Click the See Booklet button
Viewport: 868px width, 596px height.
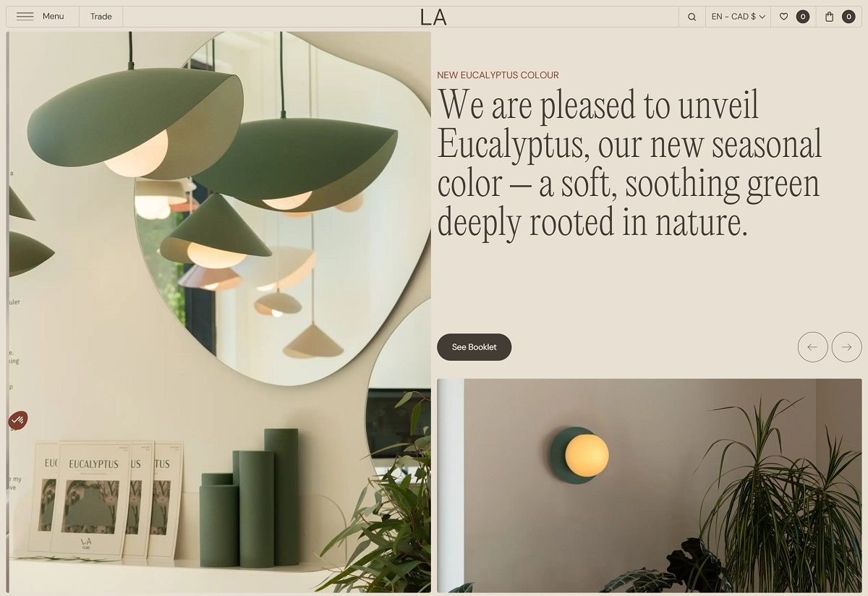pyautogui.click(x=475, y=347)
